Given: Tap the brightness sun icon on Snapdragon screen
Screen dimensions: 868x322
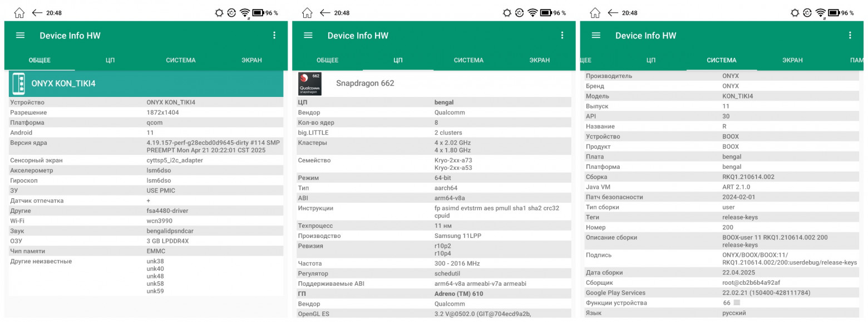Looking at the screenshot, I should (x=507, y=13).
